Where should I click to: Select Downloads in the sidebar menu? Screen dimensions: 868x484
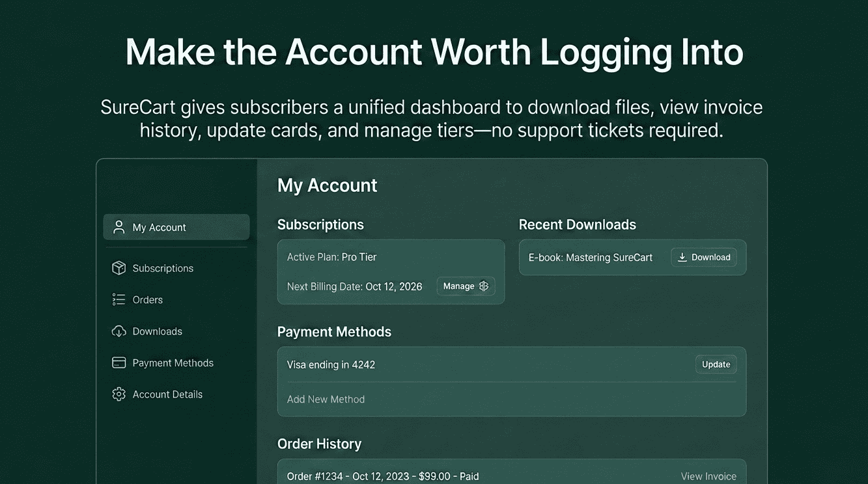click(147, 331)
